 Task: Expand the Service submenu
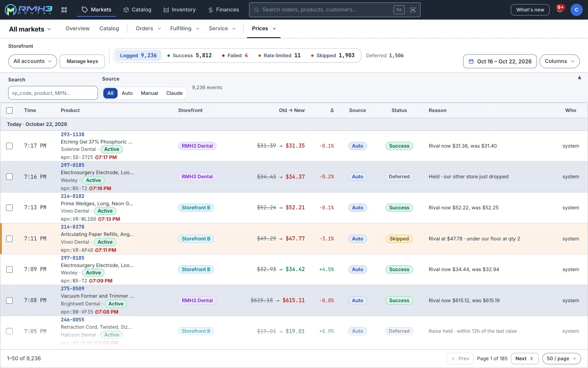point(222,29)
